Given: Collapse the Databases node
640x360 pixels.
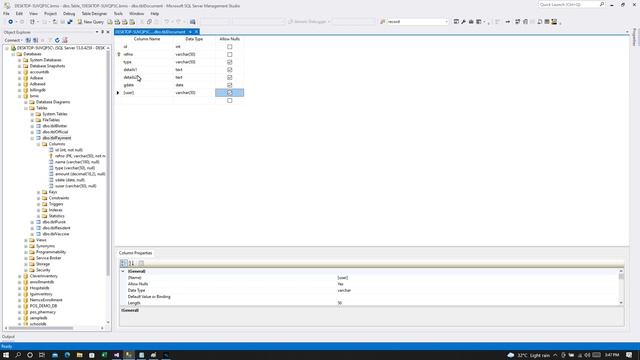Looking at the screenshot, I should (x=13, y=54).
